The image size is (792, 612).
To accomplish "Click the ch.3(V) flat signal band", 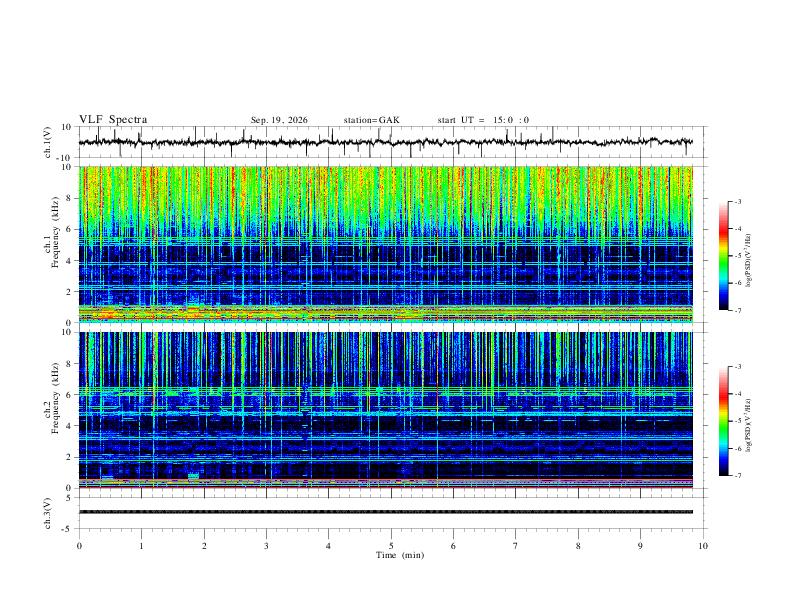I will point(385,512).
